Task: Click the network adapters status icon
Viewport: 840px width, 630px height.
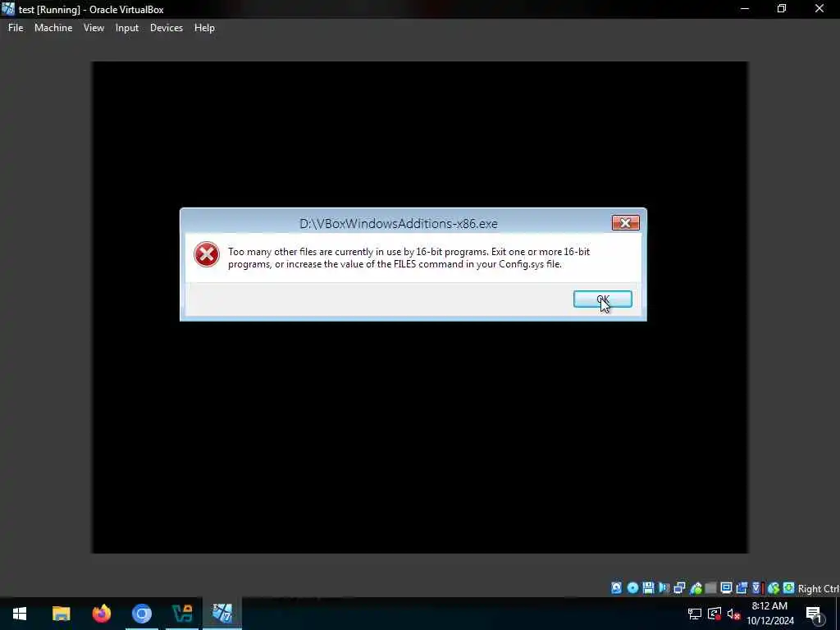Action: [679, 588]
